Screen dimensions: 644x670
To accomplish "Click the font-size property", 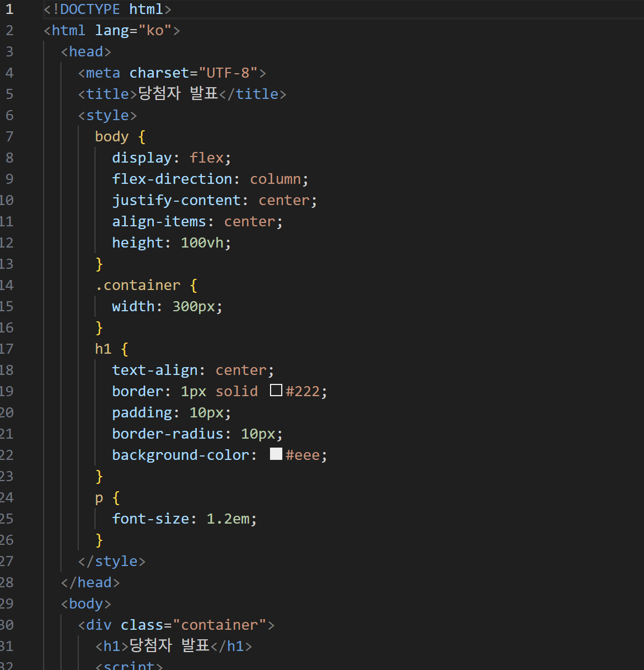I will (x=150, y=519).
